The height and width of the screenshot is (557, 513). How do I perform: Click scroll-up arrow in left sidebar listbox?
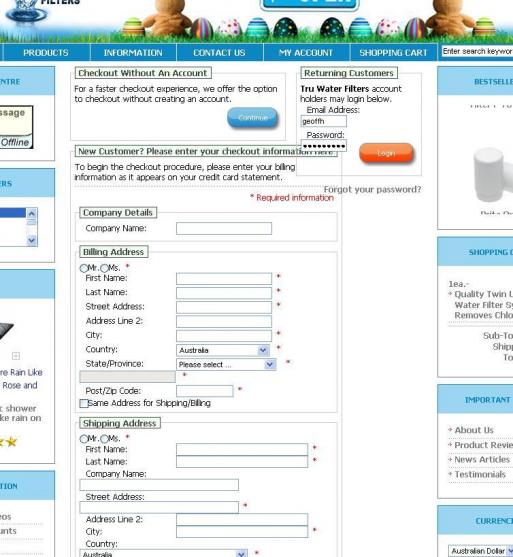coord(32,213)
